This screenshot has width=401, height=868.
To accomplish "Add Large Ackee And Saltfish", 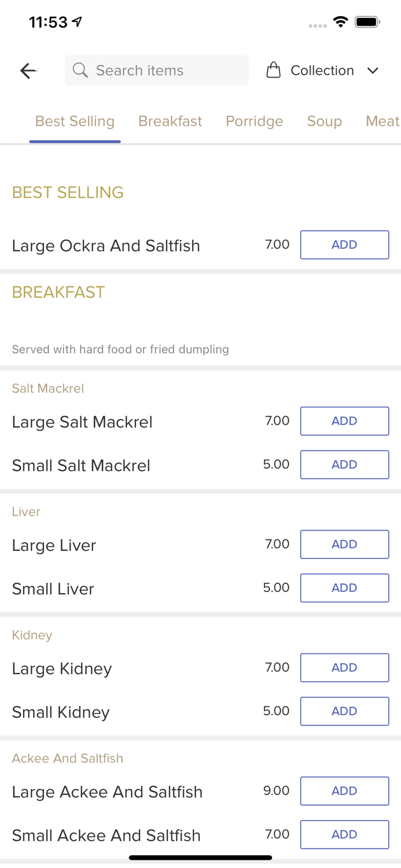I will (x=344, y=791).
